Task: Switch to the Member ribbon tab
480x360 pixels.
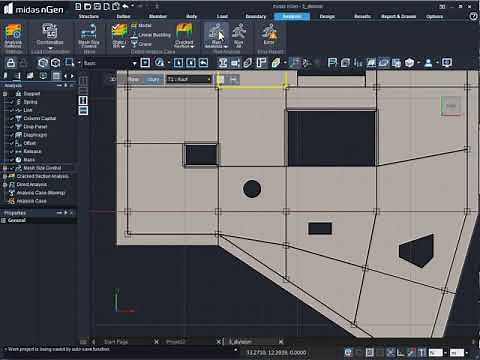Action: [x=158, y=16]
